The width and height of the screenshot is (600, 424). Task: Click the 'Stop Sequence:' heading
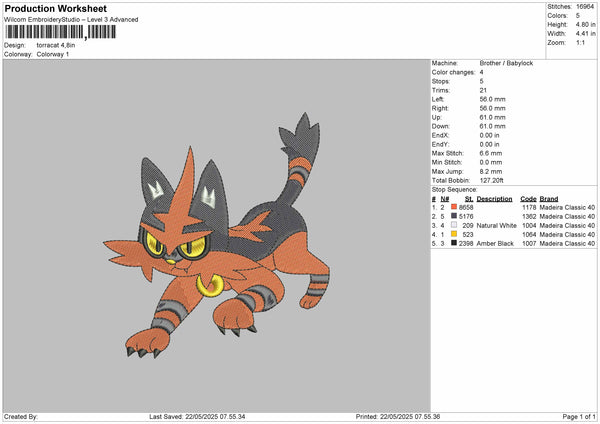[455, 190]
